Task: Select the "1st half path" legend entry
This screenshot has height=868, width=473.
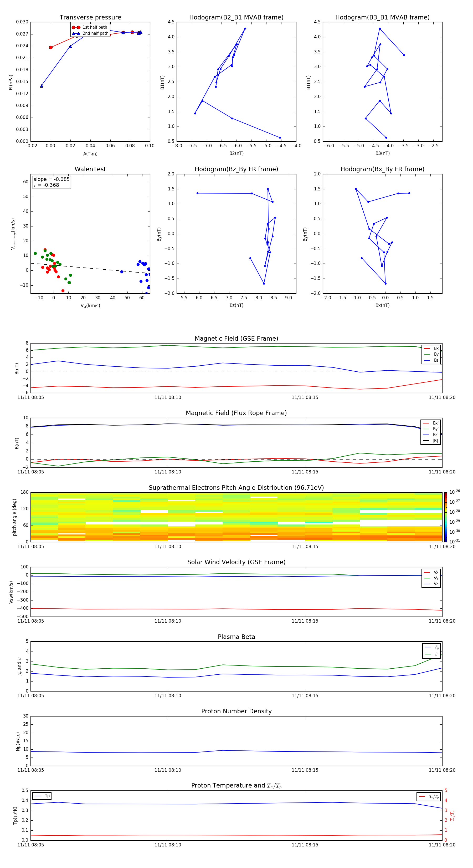Action: [x=90, y=27]
